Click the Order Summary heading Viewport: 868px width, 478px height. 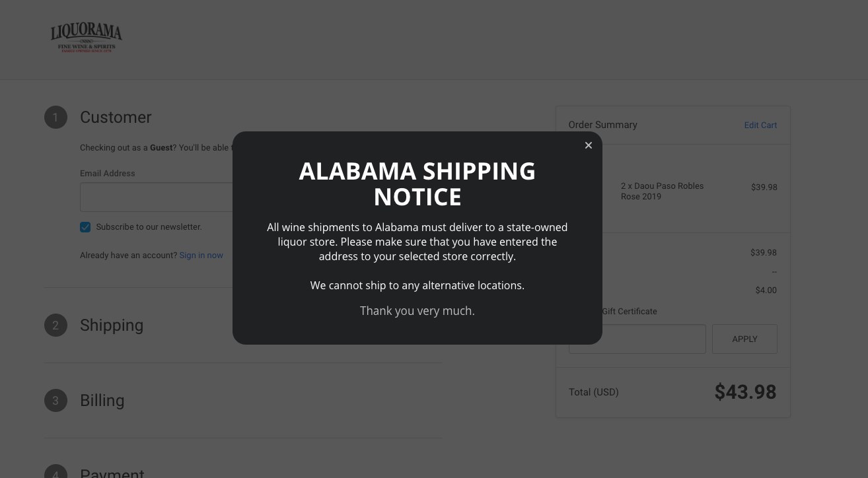(x=602, y=125)
